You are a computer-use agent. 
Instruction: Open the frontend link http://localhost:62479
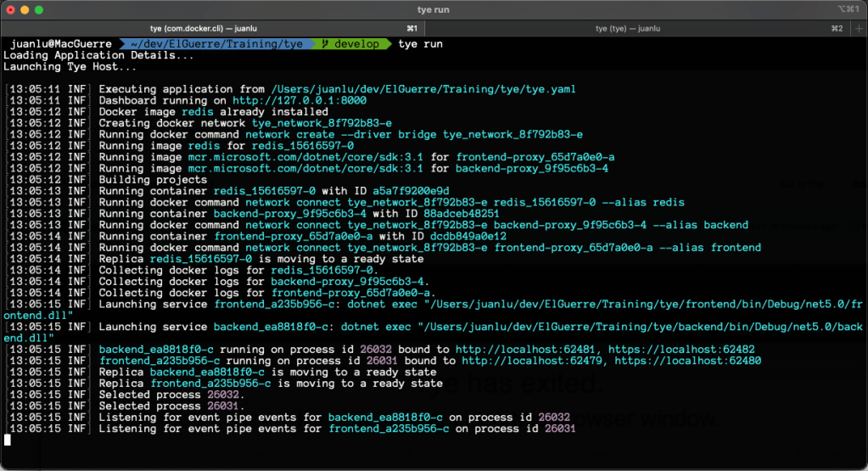pos(531,361)
